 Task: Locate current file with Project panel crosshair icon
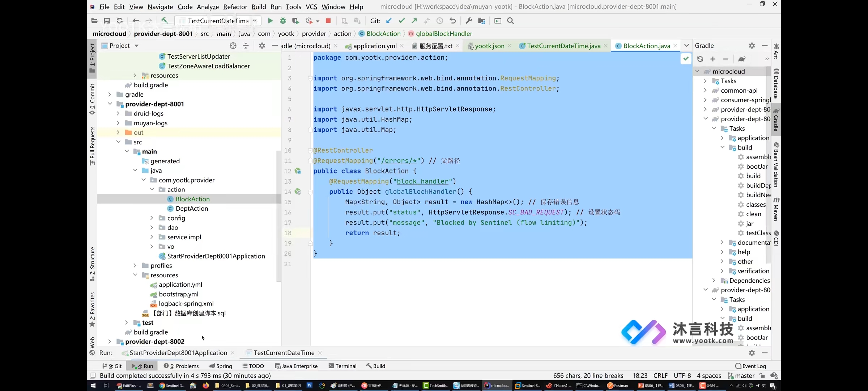click(x=233, y=46)
